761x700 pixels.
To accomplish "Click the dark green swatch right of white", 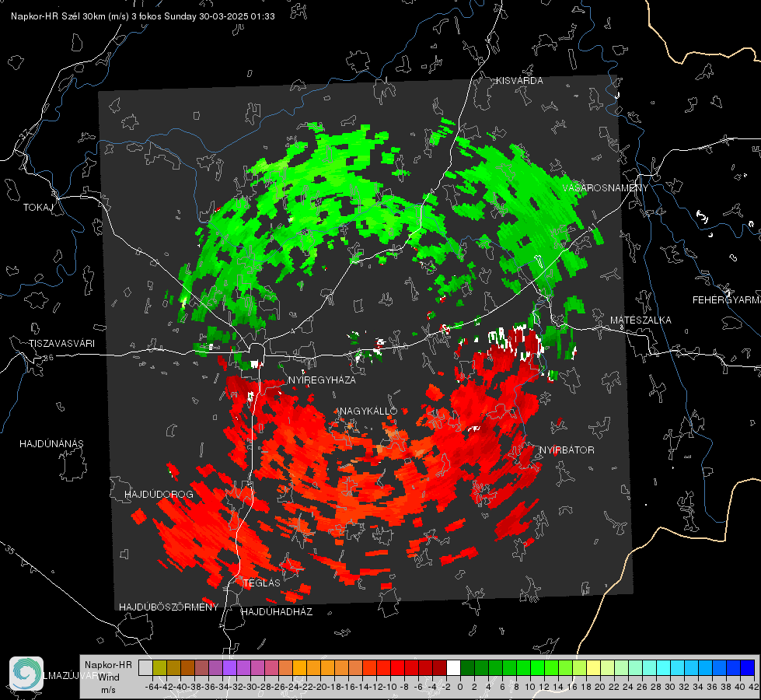I will (467, 667).
